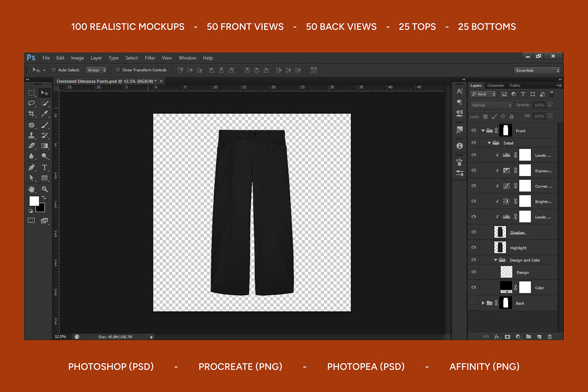Screen dimensions: 588x392
Task: Select the Color layer's black thumbnail
Action: [506, 287]
